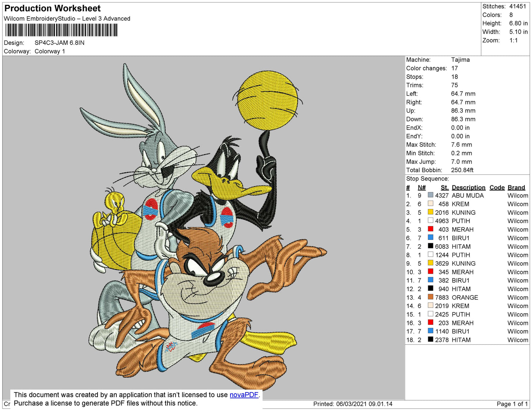Select stitch count '940' in stop 12

pos(444,289)
